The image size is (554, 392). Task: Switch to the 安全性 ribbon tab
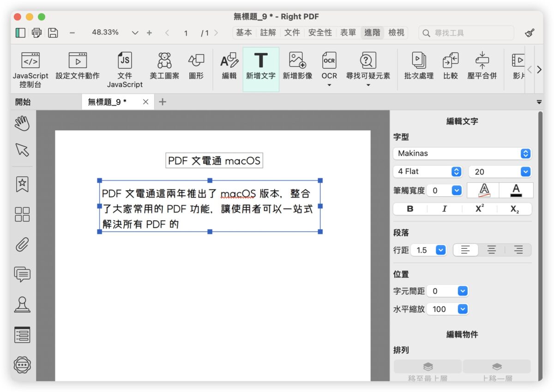pos(320,32)
